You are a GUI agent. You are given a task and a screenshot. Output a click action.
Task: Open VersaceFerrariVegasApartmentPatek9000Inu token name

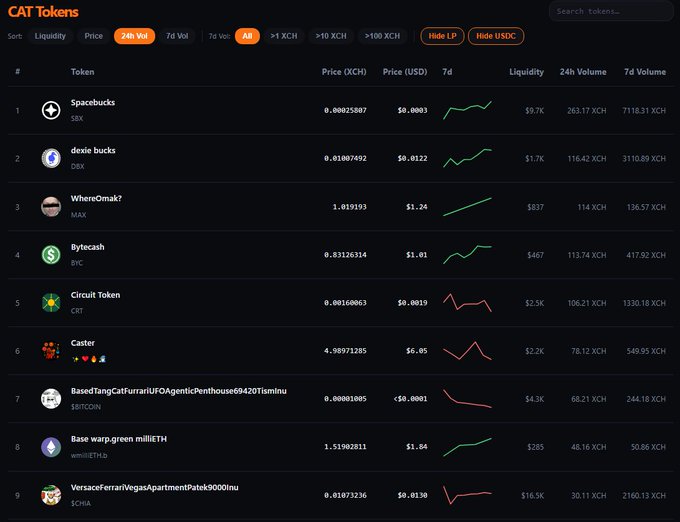[x=155, y=488]
